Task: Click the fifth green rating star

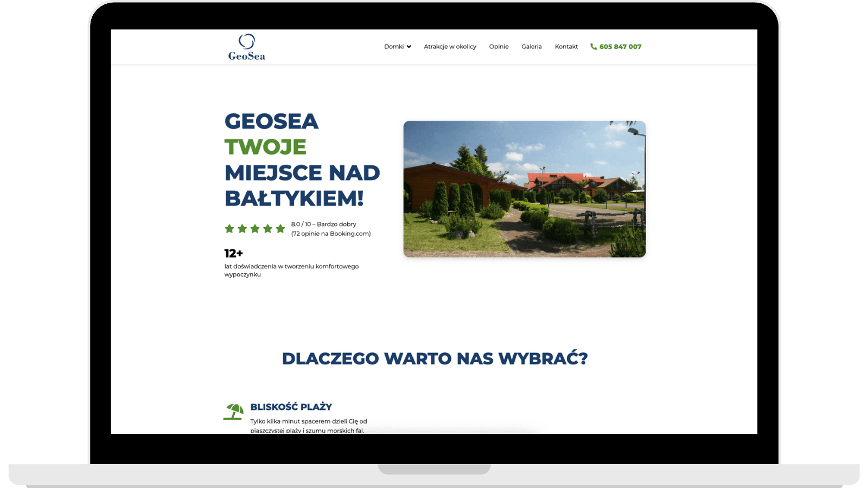Action: pos(280,229)
